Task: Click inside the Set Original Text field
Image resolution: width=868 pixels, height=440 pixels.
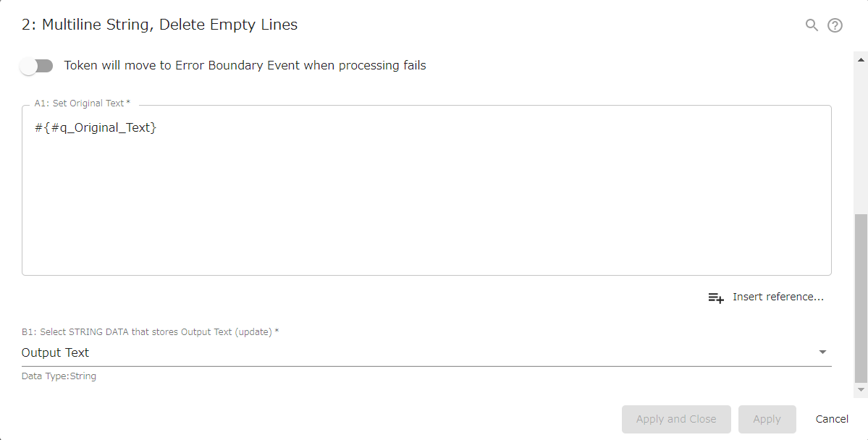Action: tap(427, 188)
